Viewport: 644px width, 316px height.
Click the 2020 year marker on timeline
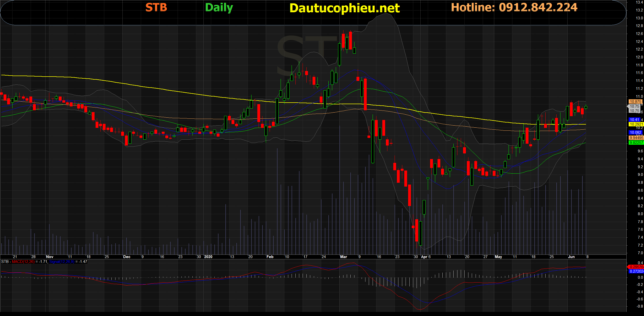click(208, 257)
